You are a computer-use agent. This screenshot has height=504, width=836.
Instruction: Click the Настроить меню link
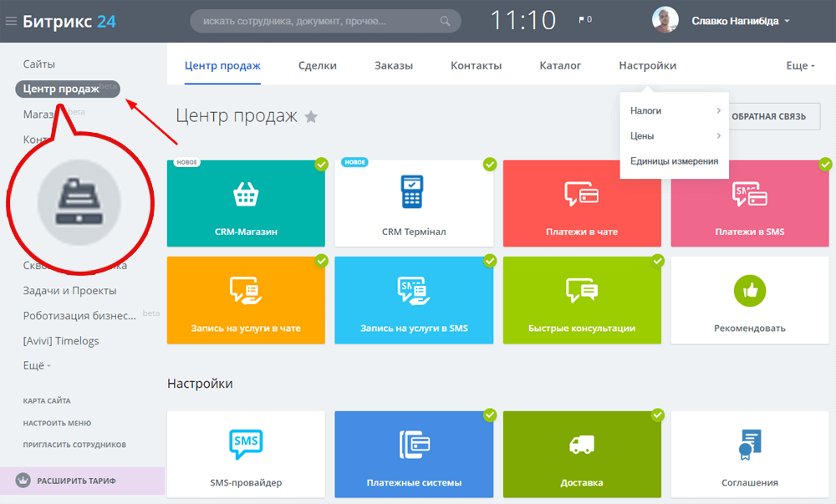pyautogui.click(x=57, y=423)
